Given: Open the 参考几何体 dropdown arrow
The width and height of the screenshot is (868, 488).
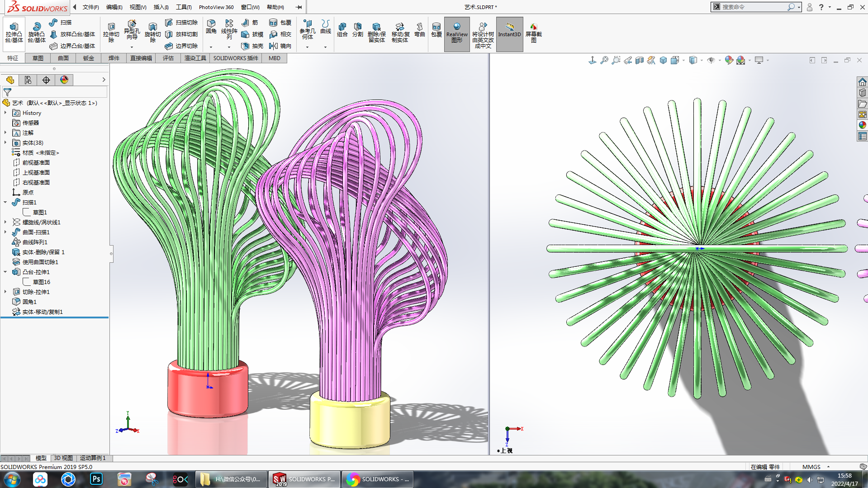Looking at the screenshot, I should pyautogui.click(x=307, y=47).
